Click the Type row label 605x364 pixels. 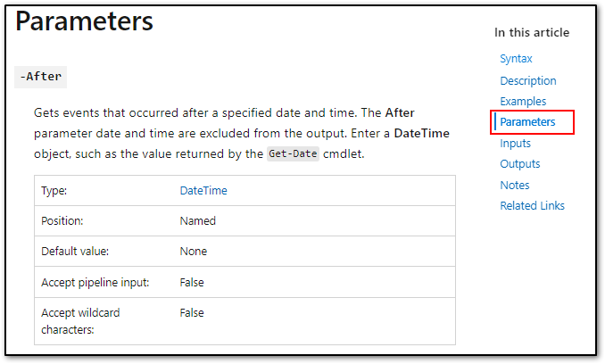click(x=54, y=191)
